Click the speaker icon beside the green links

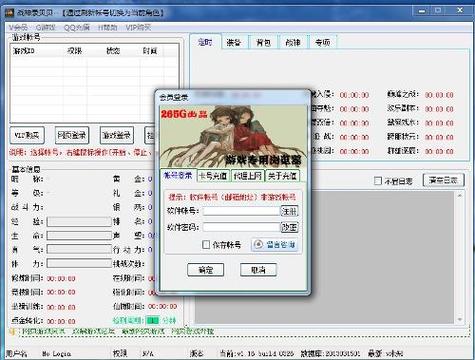tap(12, 332)
